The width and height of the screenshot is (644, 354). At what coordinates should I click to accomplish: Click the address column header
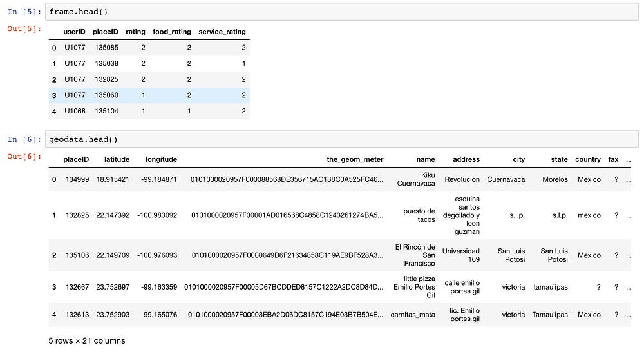[466, 159]
